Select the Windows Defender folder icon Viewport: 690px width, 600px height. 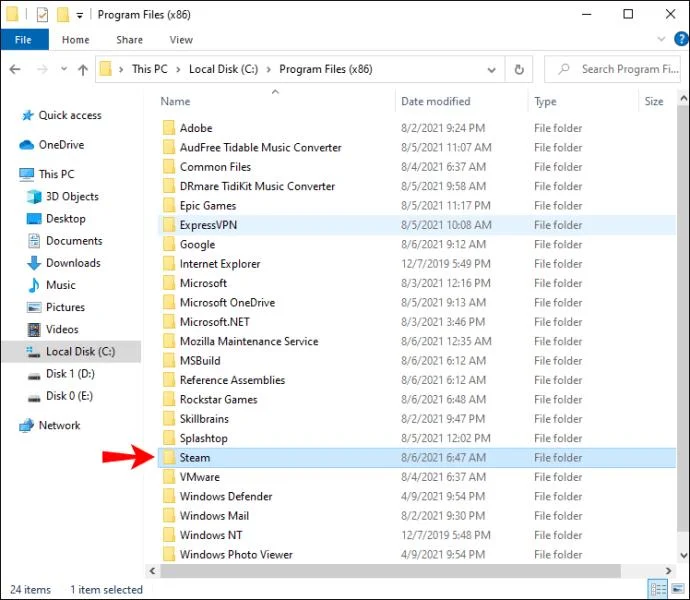tap(169, 496)
